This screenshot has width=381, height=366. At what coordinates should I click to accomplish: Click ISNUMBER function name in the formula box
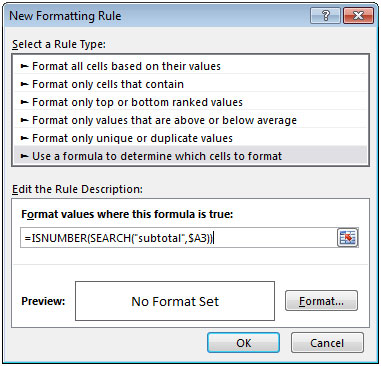tap(59, 238)
